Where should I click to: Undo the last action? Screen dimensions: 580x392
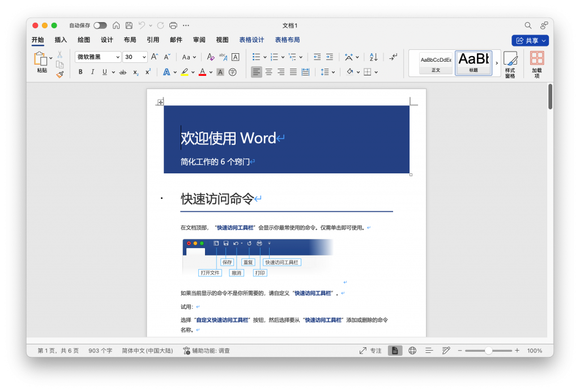142,25
